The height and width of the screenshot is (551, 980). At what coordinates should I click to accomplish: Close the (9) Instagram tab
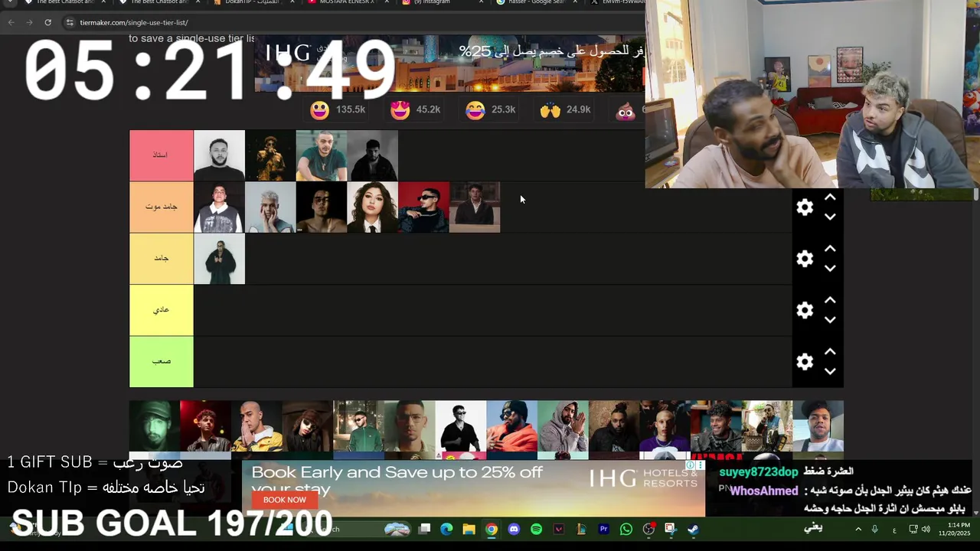[x=481, y=2]
